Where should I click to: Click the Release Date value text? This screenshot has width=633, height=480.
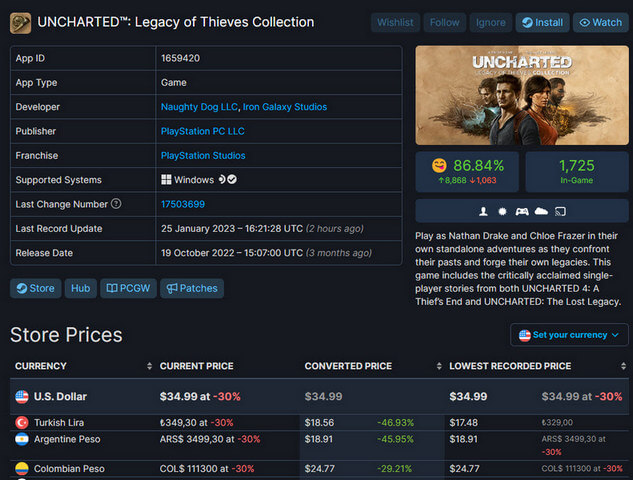266,253
